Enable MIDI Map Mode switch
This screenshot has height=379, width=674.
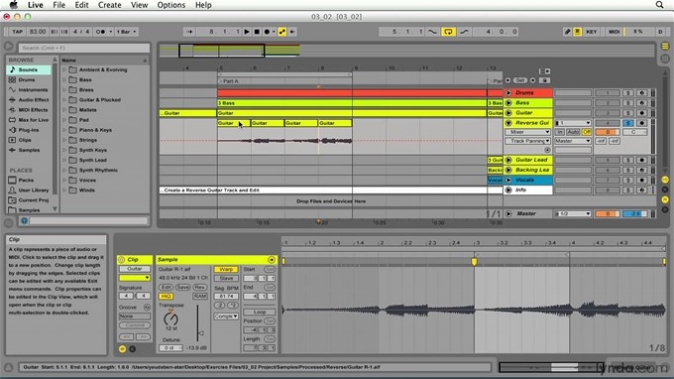pyautogui.click(x=614, y=32)
